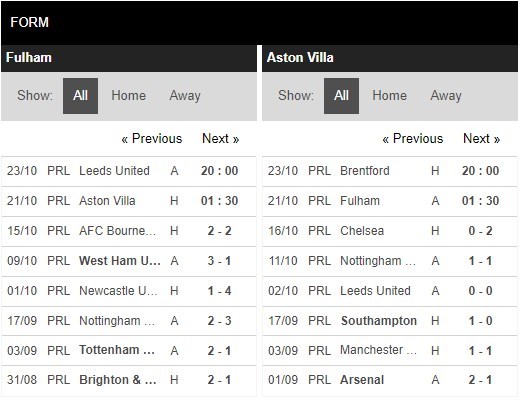Switch Aston Villa form to Home matches
The height and width of the screenshot is (409, 521).
390,96
